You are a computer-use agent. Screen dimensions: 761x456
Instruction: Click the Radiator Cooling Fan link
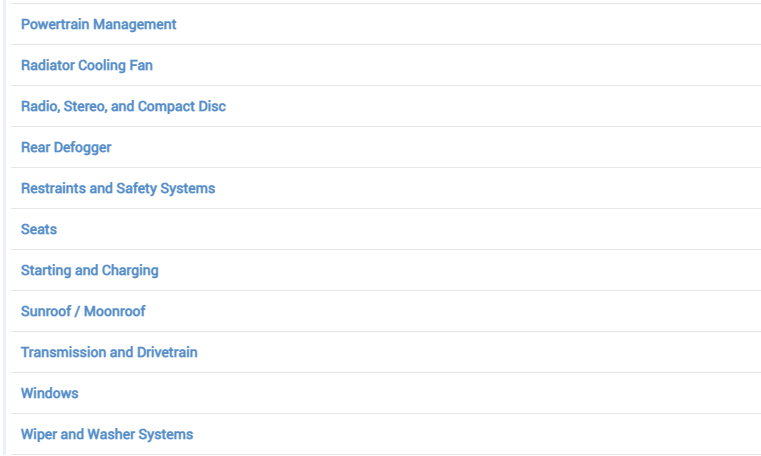click(x=86, y=65)
